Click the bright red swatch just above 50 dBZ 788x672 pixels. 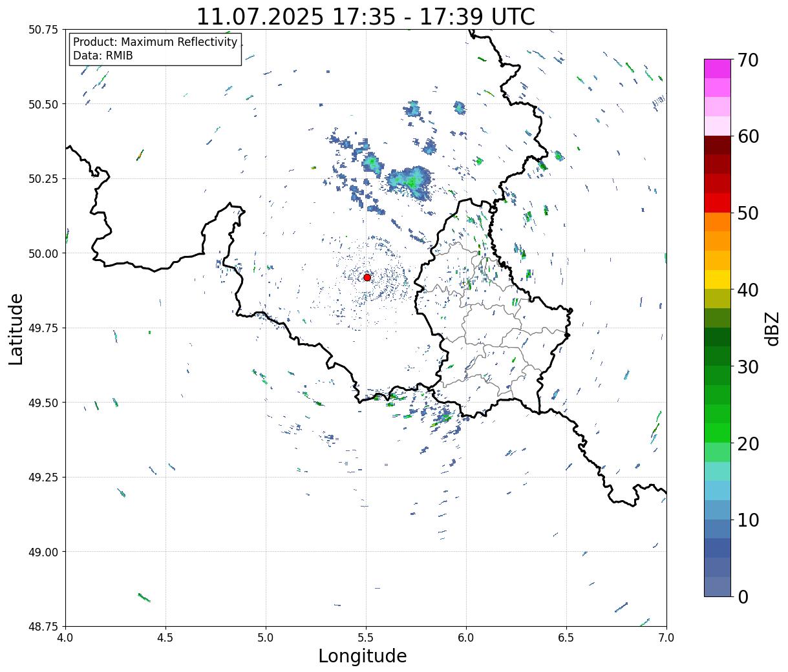[718, 203]
